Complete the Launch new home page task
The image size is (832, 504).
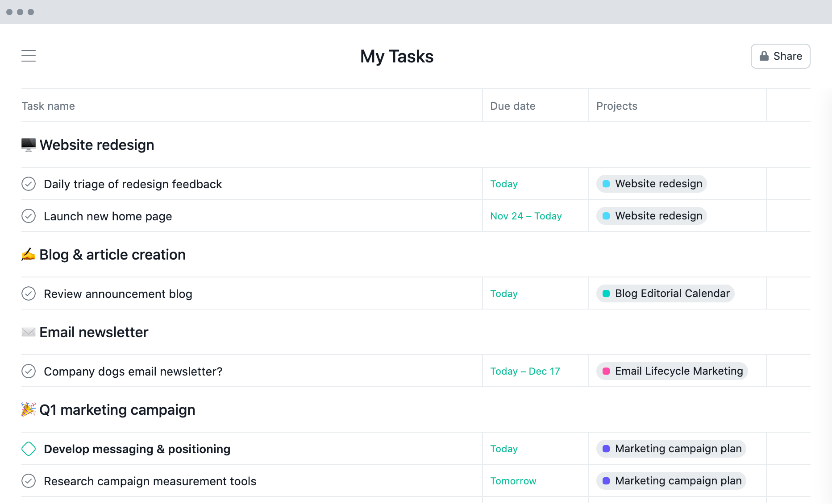click(x=29, y=216)
